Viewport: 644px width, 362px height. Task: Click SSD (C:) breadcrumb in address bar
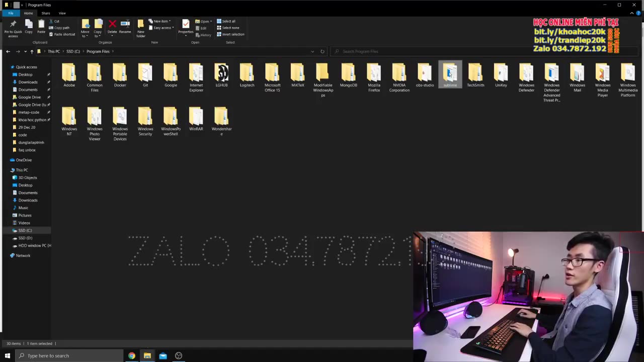point(73,51)
